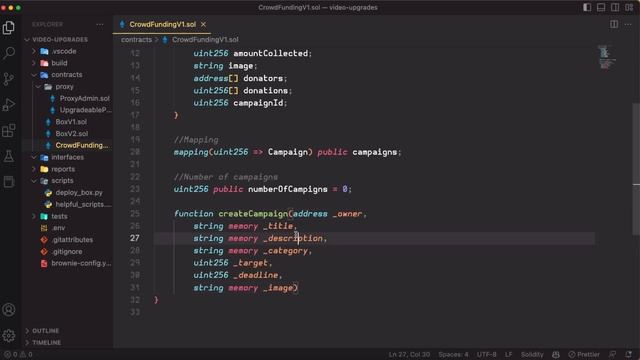Open customize layout icon in title bar
Screen dimensions: 640x360
coord(629,7)
